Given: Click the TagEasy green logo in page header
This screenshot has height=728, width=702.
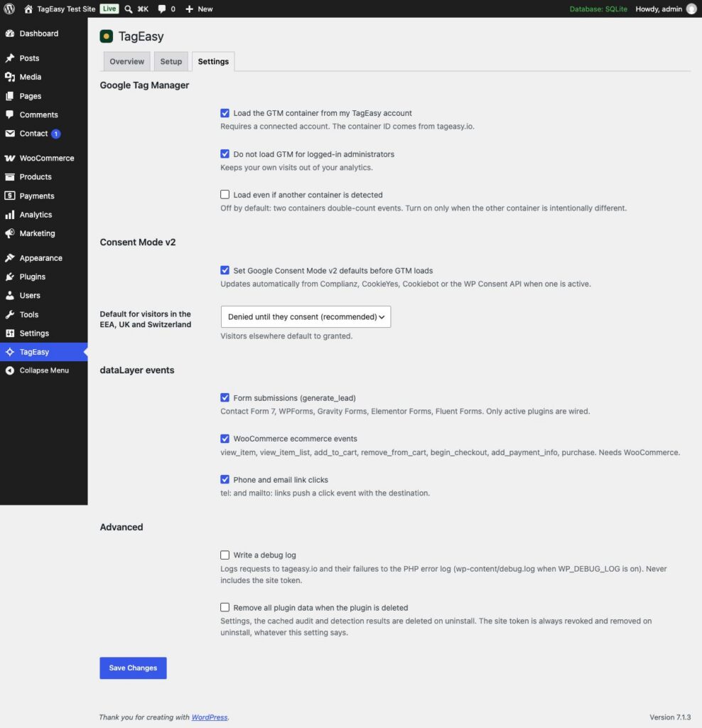Looking at the screenshot, I should [107, 36].
